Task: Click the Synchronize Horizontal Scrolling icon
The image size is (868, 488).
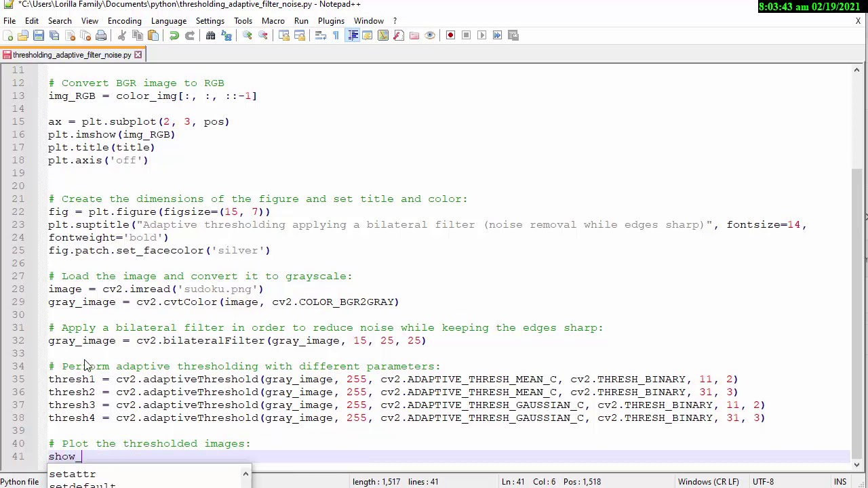Action: click(300, 35)
